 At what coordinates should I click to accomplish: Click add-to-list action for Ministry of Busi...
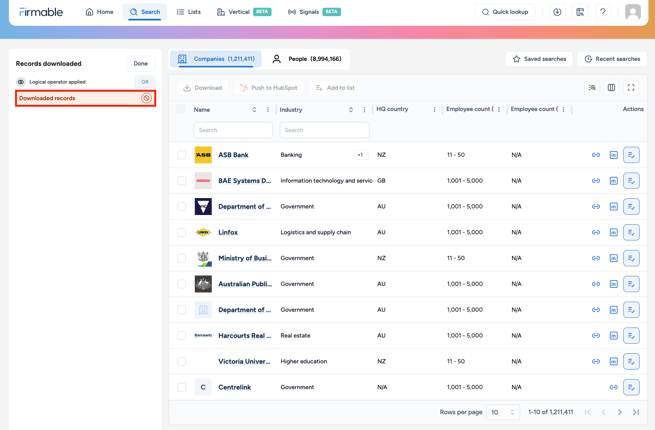[631, 258]
